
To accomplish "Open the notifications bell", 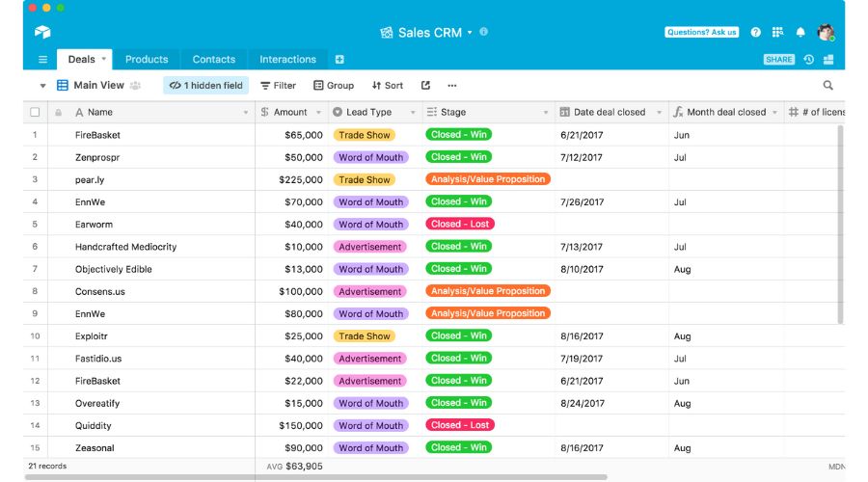I will (800, 32).
